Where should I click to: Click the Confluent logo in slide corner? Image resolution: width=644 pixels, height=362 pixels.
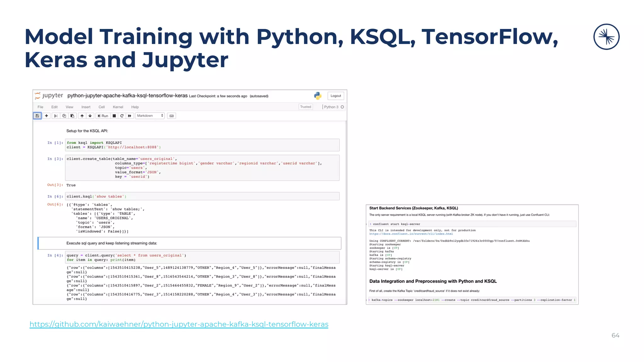(606, 37)
